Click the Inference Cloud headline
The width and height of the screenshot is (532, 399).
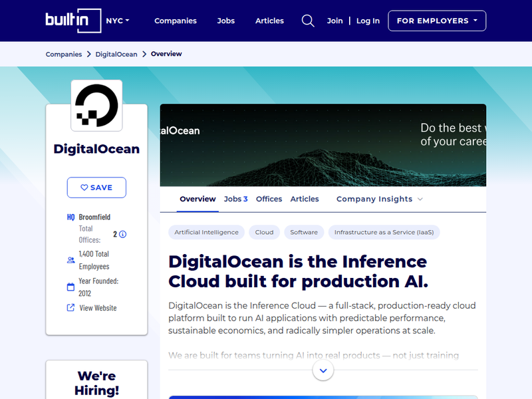(x=299, y=271)
